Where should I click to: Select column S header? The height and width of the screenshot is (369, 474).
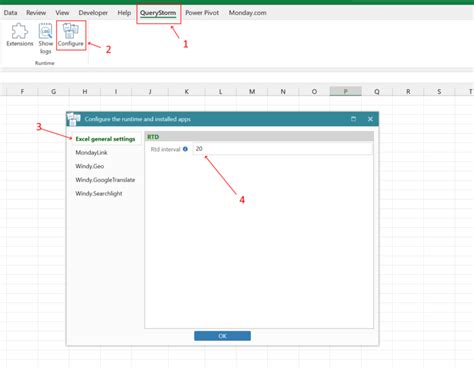tap(439, 91)
